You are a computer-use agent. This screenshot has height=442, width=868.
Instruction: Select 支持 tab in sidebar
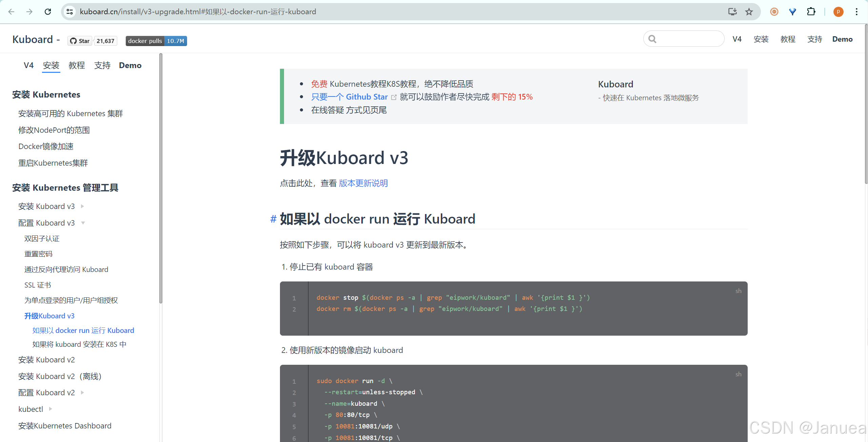pos(102,65)
